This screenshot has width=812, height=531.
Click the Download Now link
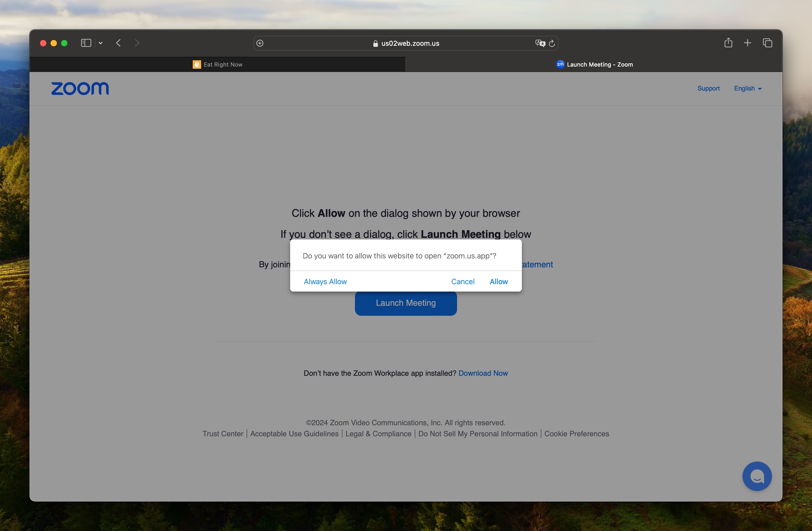point(483,373)
